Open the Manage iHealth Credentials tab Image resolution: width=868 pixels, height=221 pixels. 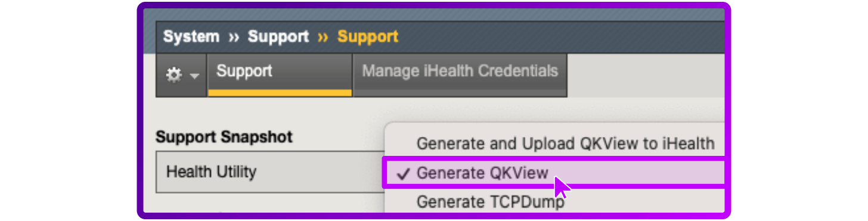coord(460,75)
